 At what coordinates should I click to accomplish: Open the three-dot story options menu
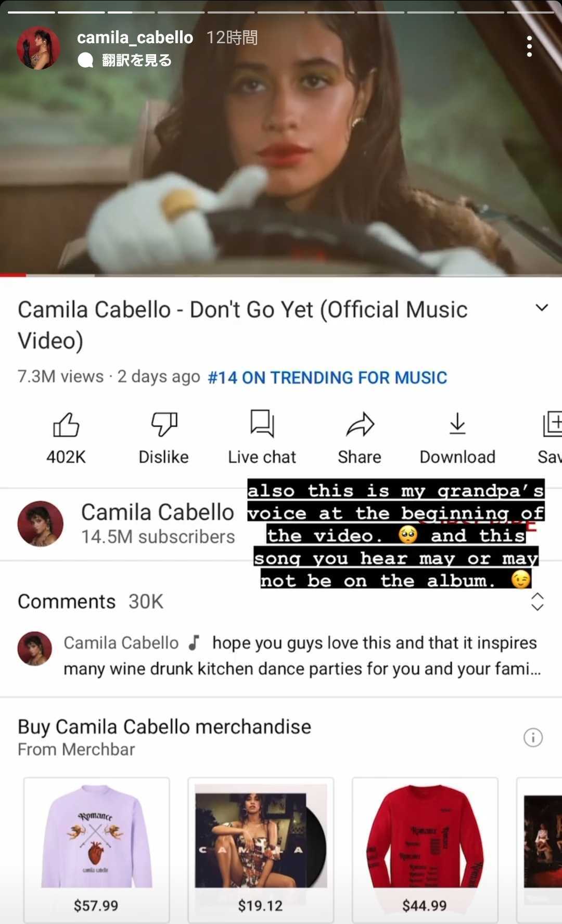click(x=529, y=46)
